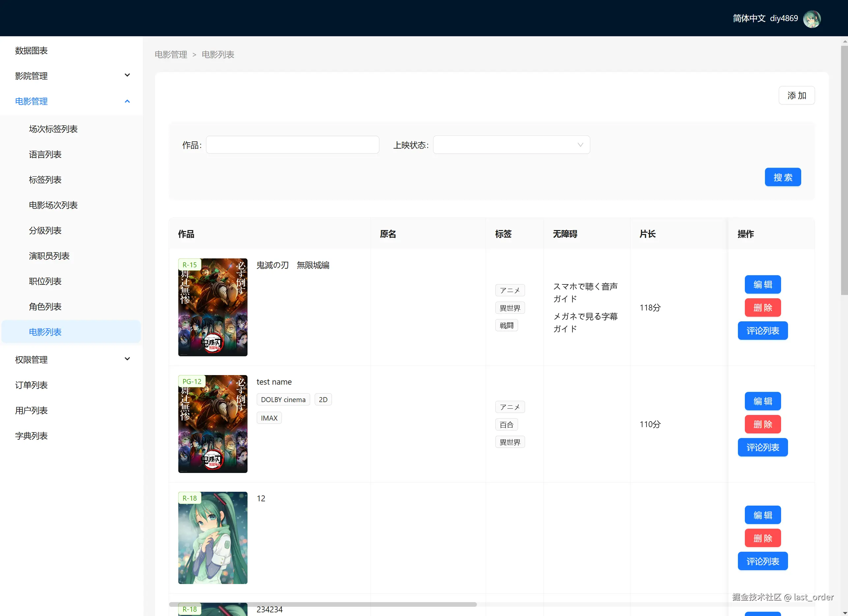848x616 pixels.
Task: Go to 演职员列表 in sidebar
Action: pyautogui.click(x=49, y=256)
